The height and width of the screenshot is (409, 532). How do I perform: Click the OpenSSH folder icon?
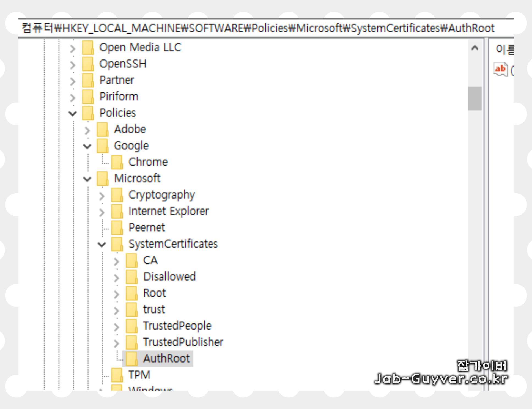[x=88, y=64]
